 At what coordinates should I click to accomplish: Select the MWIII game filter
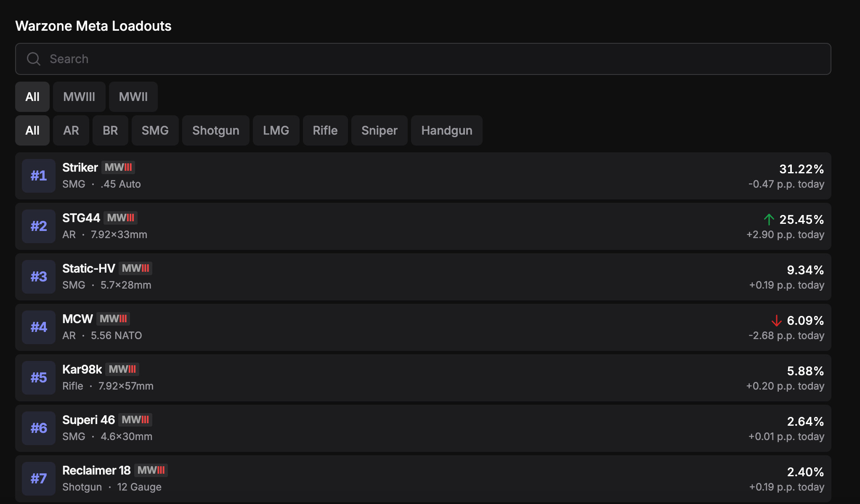pyautogui.click(x=79, y=97)
